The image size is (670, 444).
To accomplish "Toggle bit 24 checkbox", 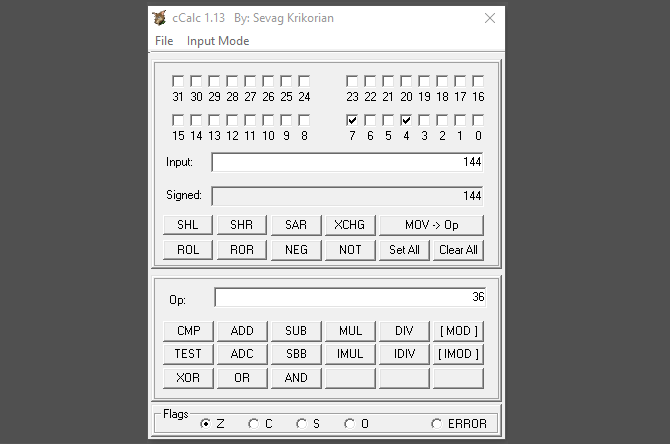I will click(x=304, y=81).
